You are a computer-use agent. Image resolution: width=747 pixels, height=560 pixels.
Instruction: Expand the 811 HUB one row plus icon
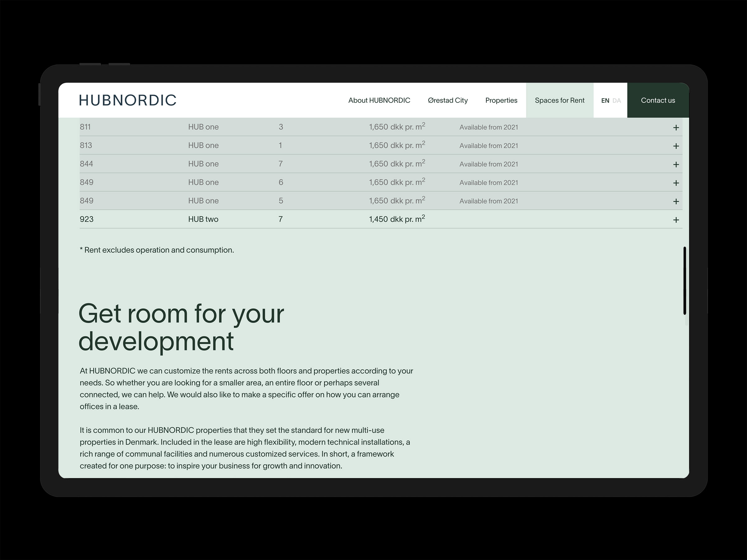pyautogui.click(x=676, y=128)
